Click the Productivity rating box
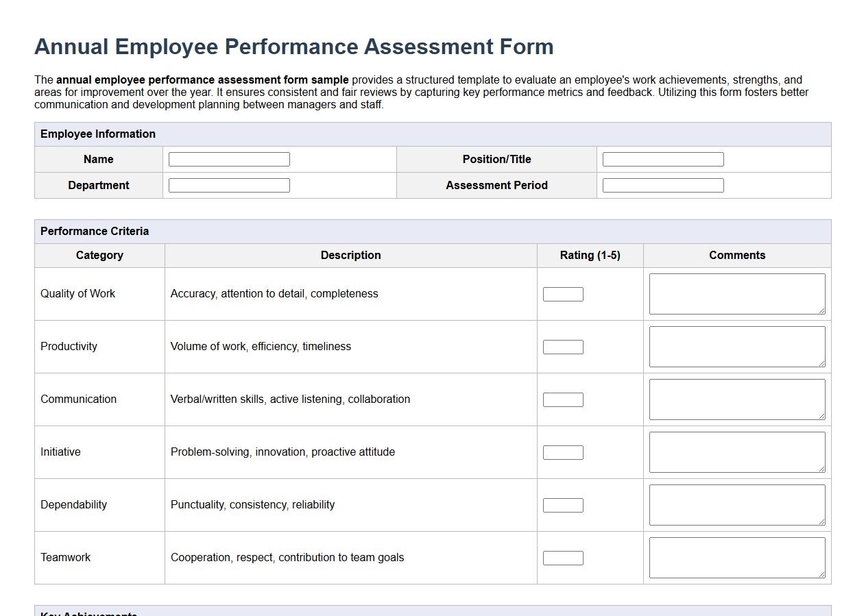 click(562, 347)
